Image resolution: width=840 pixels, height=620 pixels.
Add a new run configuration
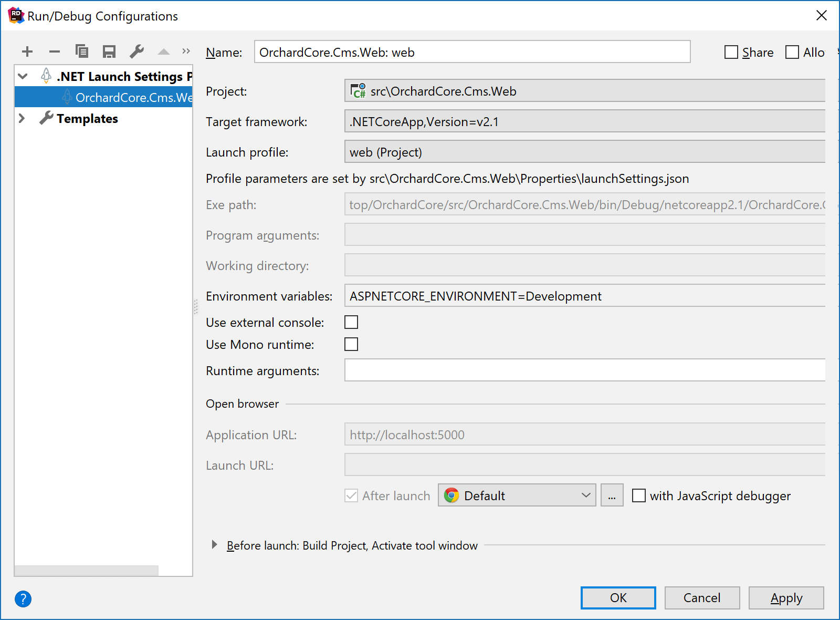tap(27, 51)
